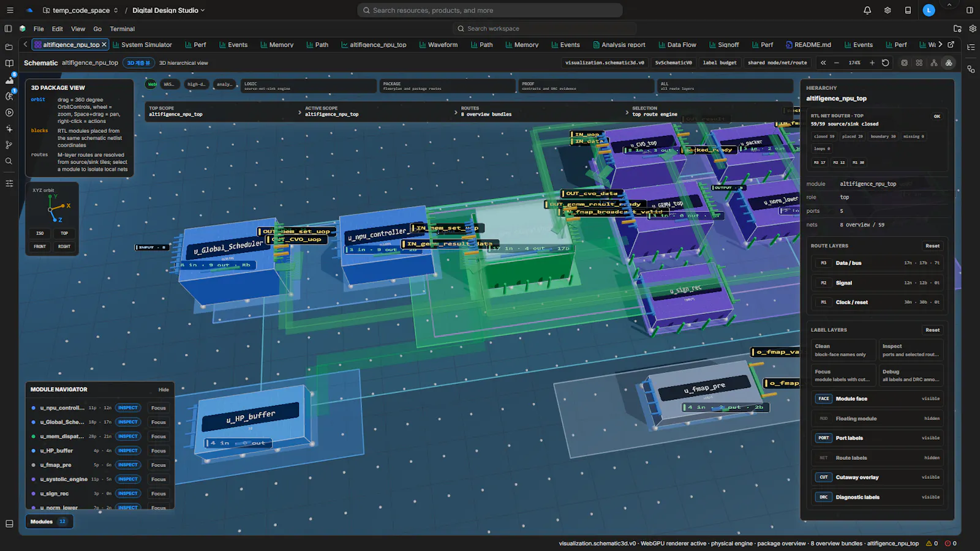Select the 3D cubes view mode icon

(949, 63)
